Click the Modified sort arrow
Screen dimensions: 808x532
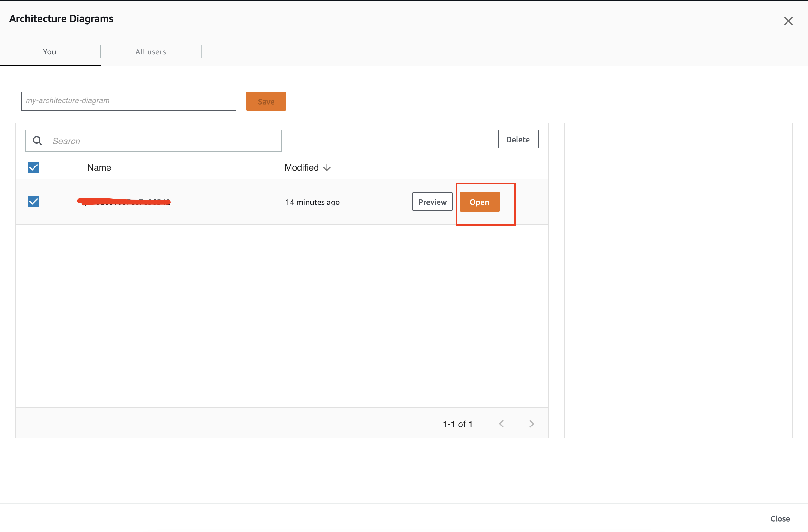pyautogui.click(x=327, y=167)
